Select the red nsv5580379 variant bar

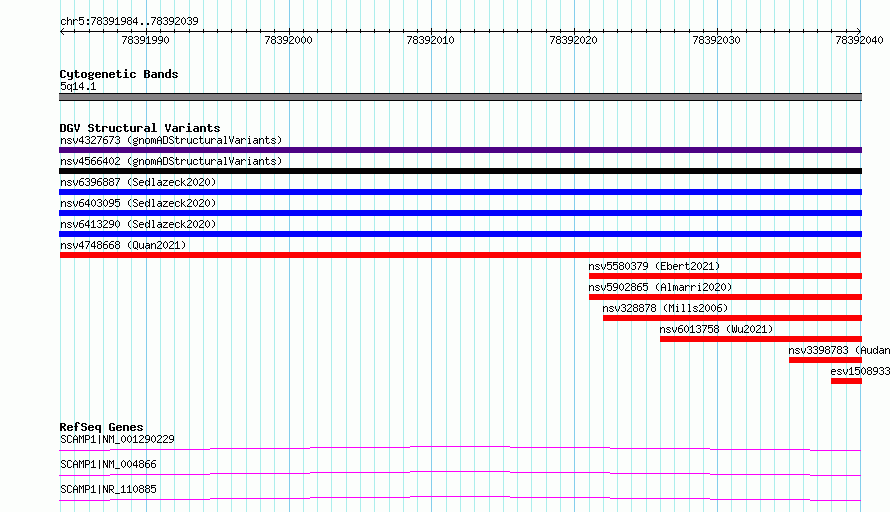point(725,276)
